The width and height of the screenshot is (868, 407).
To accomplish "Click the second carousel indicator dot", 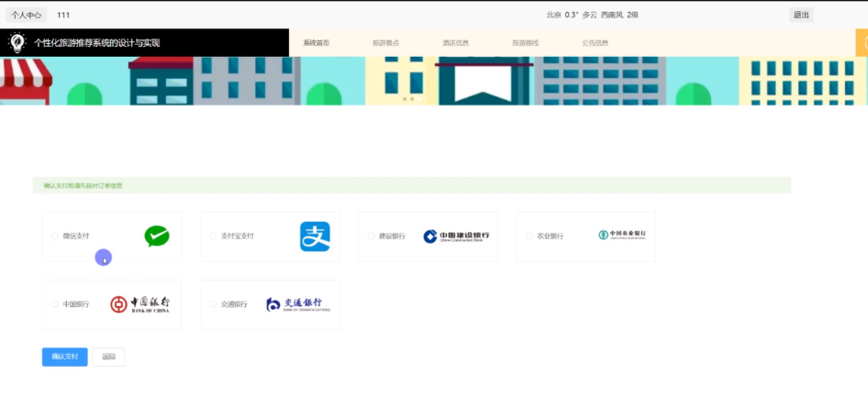I will coord(412,99).
